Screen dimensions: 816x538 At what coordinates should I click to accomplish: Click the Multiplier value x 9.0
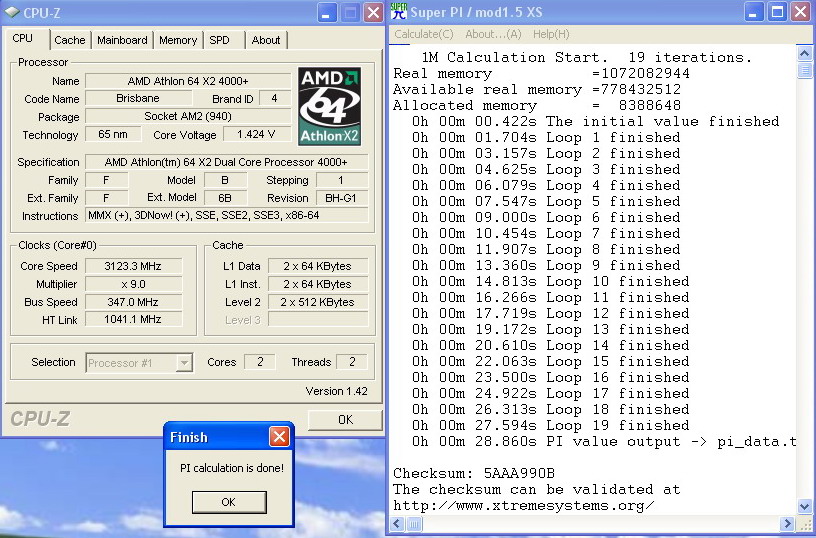point(133,284)
